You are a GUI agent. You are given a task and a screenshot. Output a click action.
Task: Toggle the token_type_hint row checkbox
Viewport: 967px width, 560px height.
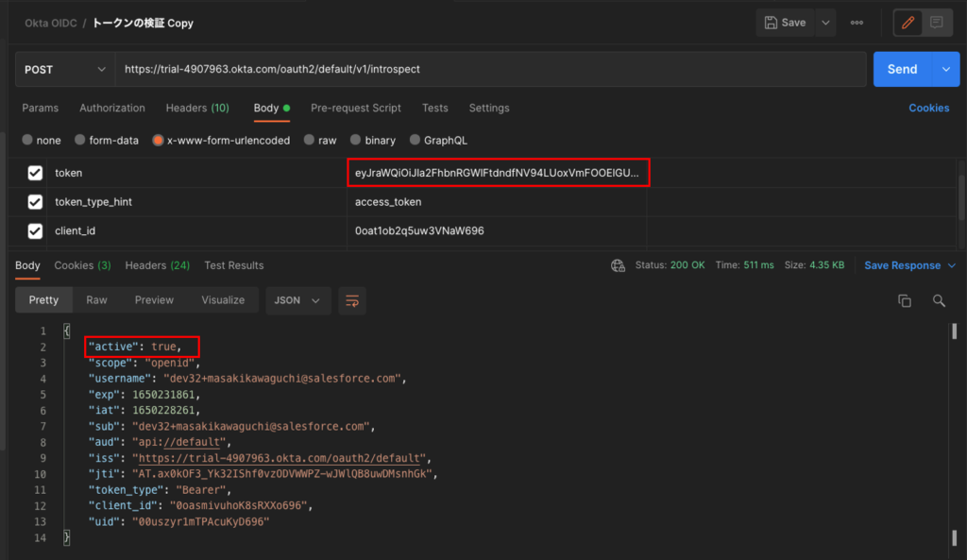click(x=35, y=202)
